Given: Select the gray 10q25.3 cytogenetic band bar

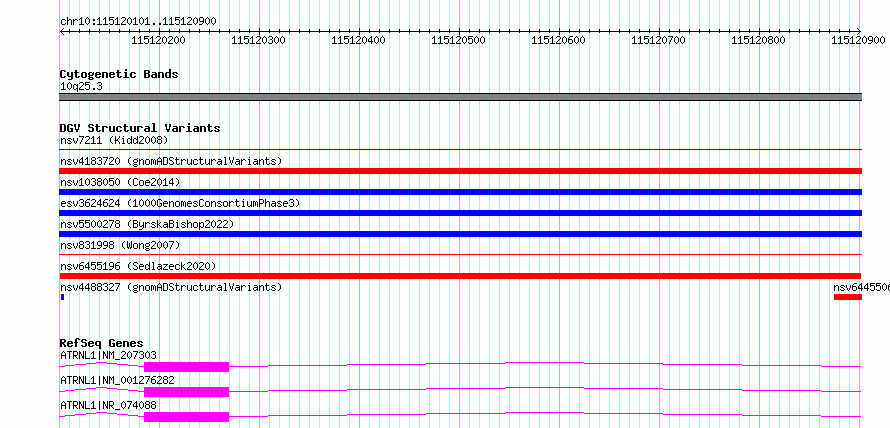Looking at the screenshot, I should [460, 97].
